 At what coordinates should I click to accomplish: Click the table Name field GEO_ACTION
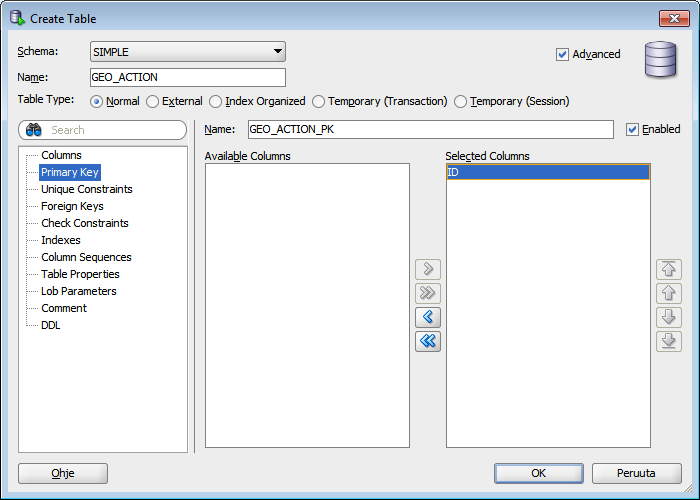click(188, 77)
